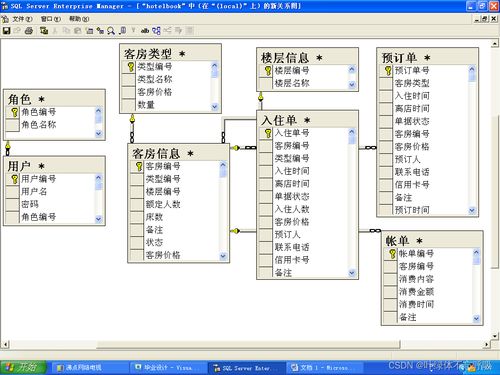Click the key icon beside 帐单编号
The image size is (500, 375).
click(x=392, y=254)
